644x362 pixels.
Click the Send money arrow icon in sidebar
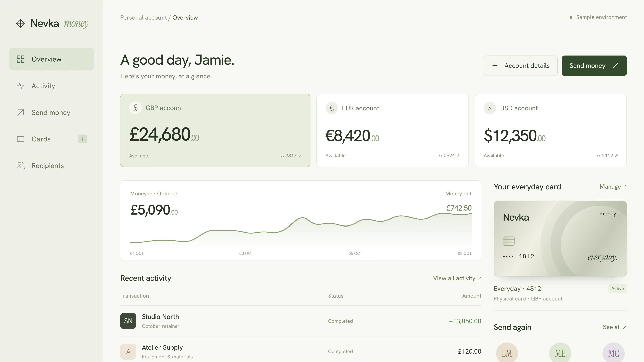(21, 112)
